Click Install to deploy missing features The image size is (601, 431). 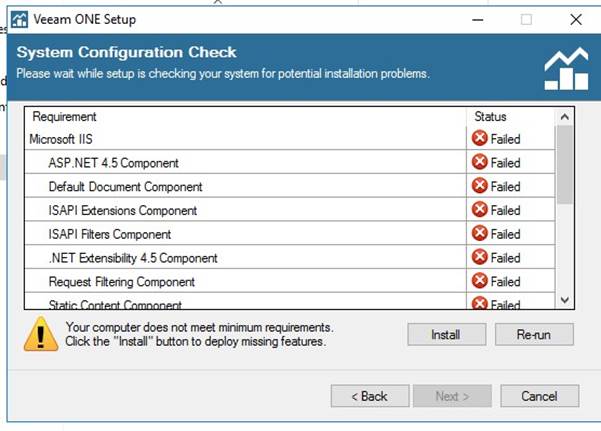point(447,334)
